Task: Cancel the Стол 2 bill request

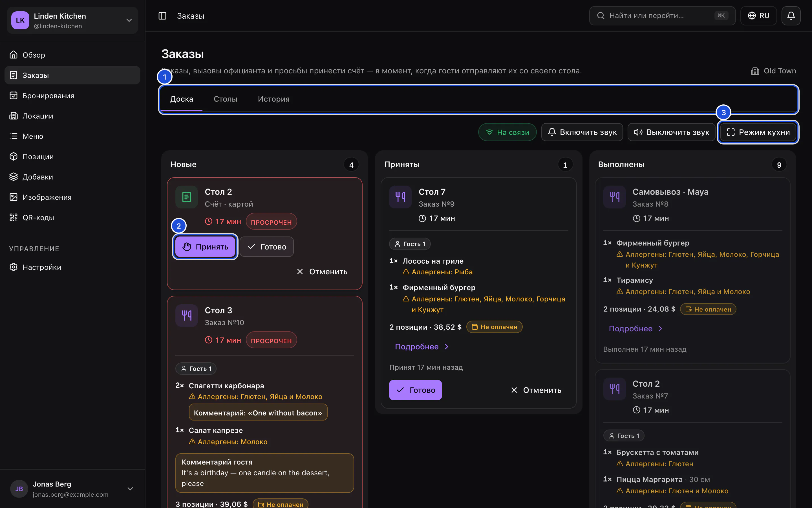Action: click(x=322, y=271)
